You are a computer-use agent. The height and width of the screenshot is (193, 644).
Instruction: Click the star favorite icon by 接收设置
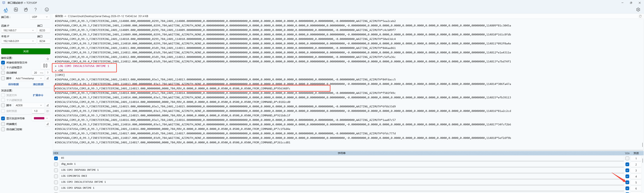(48, 59)
